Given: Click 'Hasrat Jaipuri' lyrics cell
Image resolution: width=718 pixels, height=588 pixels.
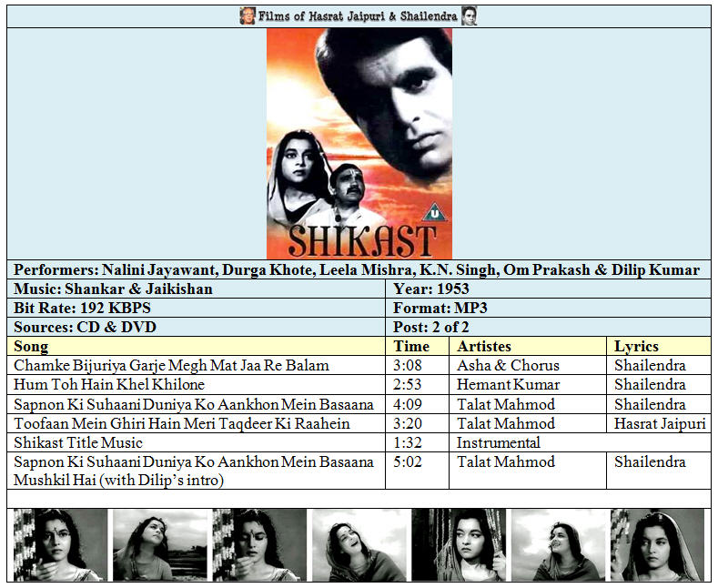Looking at the screenshot, I should [660, 423].
